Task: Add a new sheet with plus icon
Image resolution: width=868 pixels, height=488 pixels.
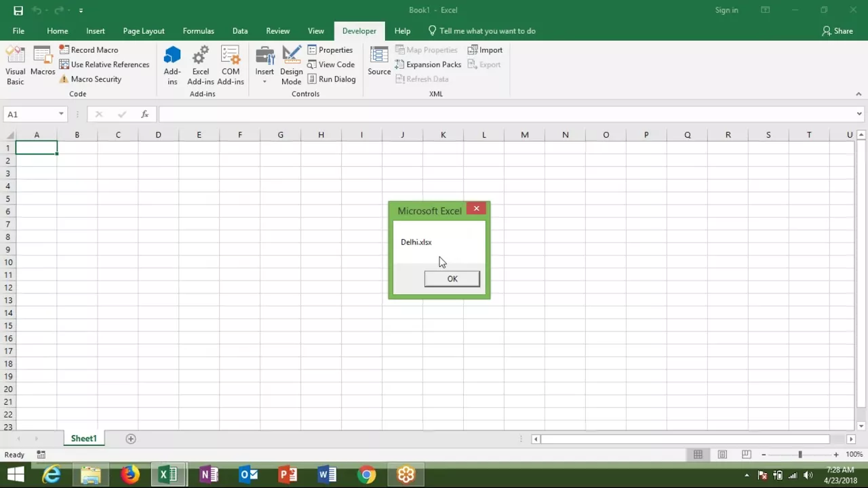Action: coord(131,439)
